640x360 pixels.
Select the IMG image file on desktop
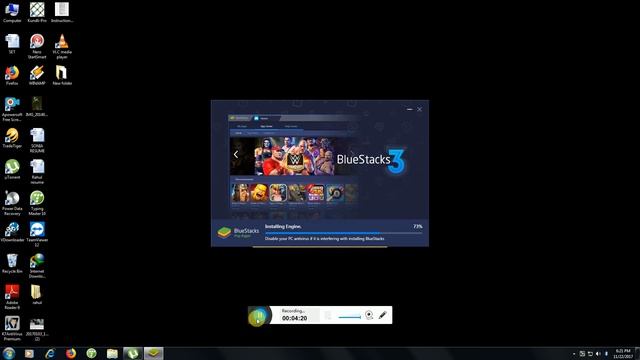pyautogui.click(x=37, y=107)
